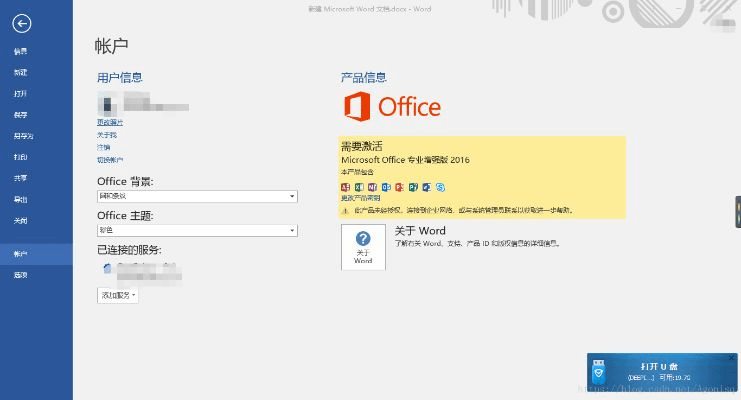Open 导出 in the sidebar

(20, 200)
